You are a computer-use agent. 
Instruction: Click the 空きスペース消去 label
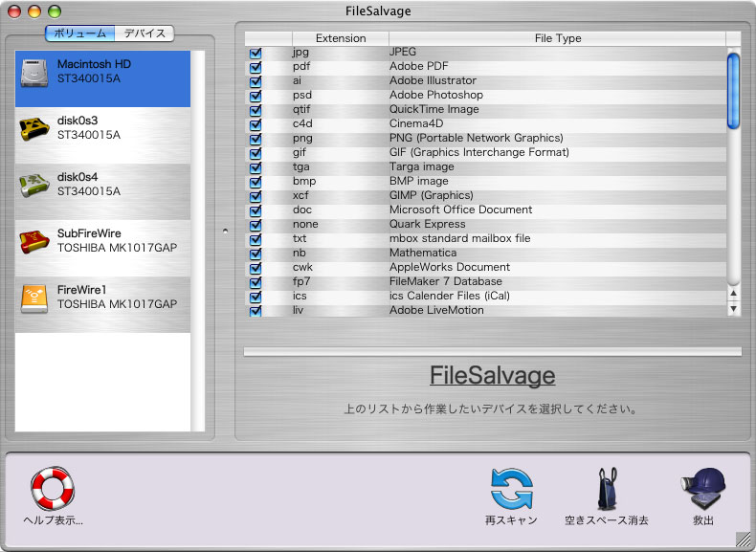point(607,520)
